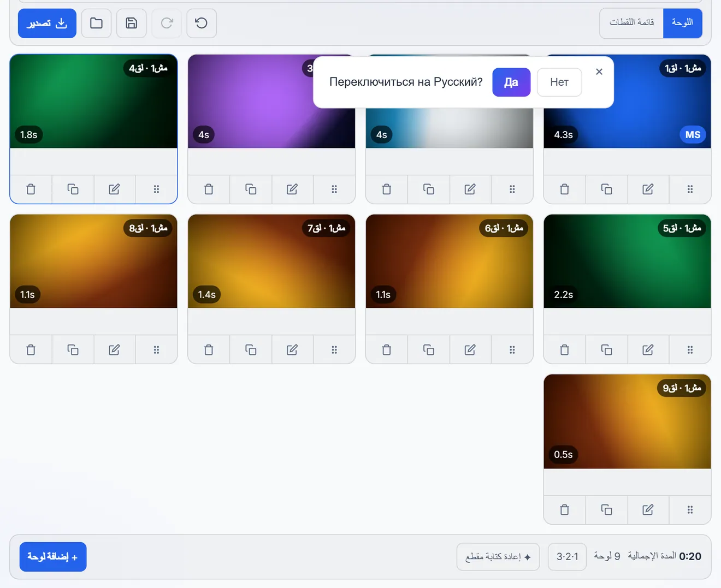The width and height of the screenshot is (721, 588).
Task: Duplicate the مش1 · لق7 panel
Action: 251,349
